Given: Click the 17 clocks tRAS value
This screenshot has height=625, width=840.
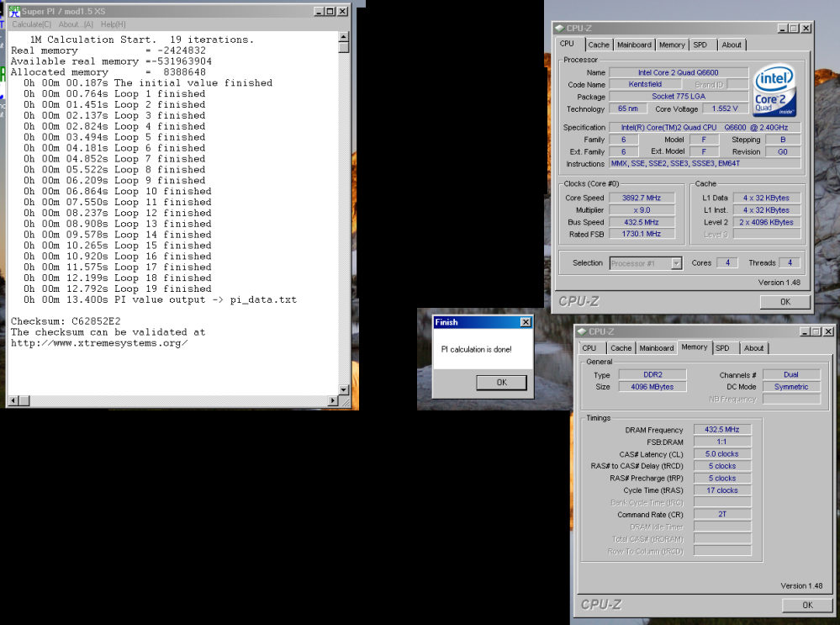Looking at the screenshot, I should (x=722, y=490).
